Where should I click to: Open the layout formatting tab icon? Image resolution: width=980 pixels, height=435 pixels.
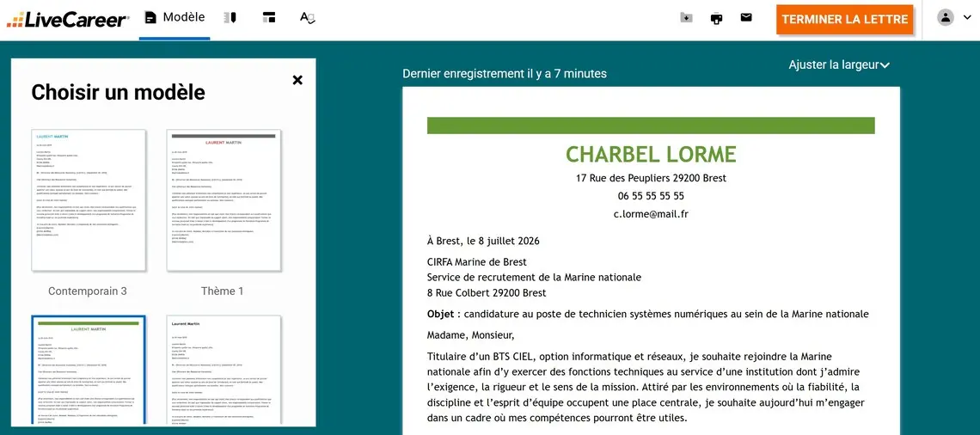(269, 18)
